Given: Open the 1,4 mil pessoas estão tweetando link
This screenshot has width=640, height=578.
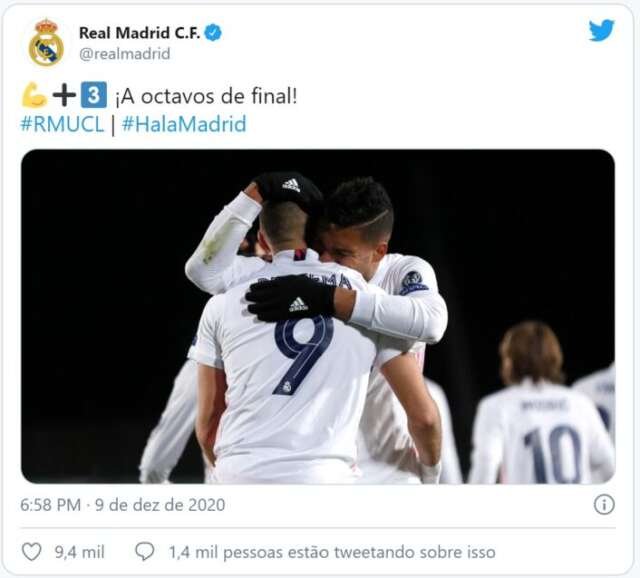Looking at the screenshot, I should click(332, 552).
